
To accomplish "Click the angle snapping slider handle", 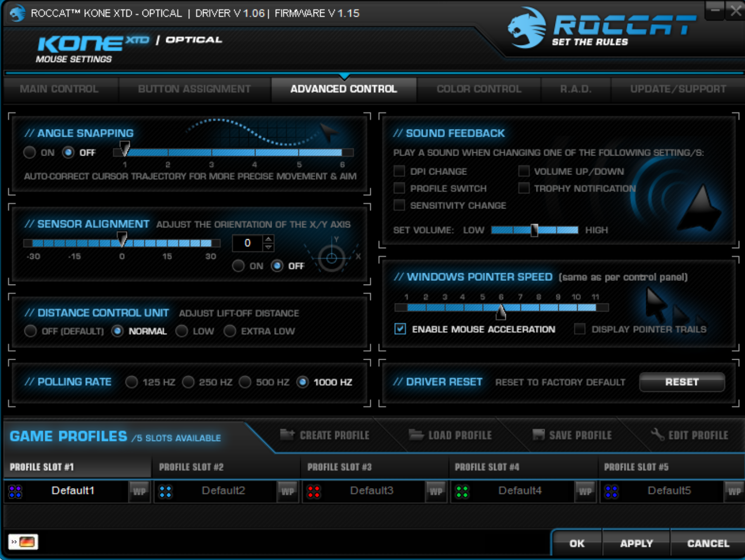I will (x=125, y=149).
